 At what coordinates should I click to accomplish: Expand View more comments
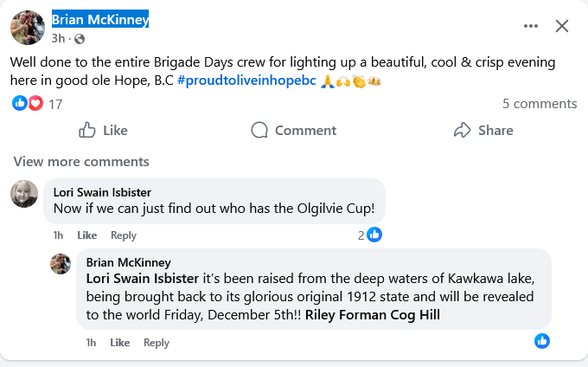click(x=81, y=162)
